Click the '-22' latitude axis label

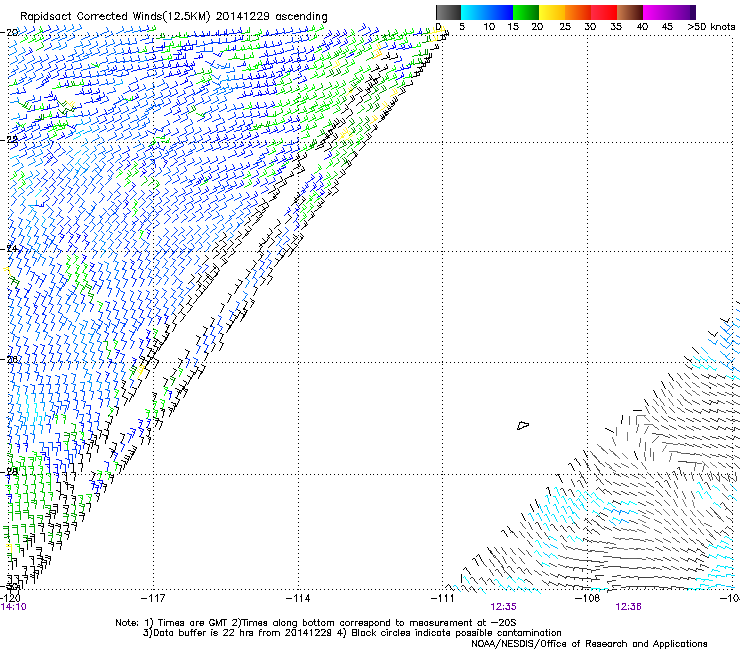(9, 139)
